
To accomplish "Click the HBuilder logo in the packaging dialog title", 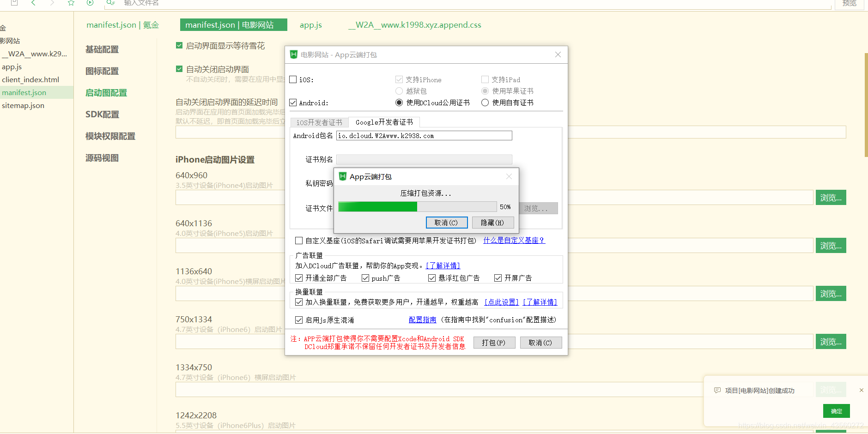I will [293, 54].
